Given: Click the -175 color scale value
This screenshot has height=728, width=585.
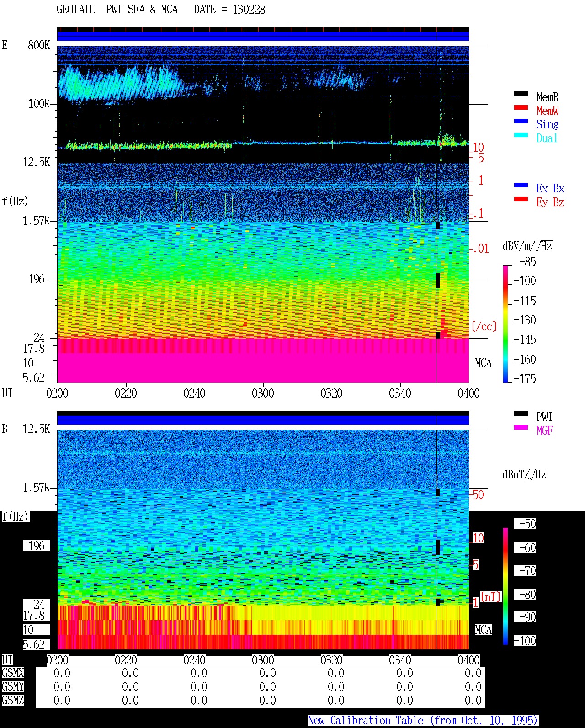Looking at the screenshot, I should coord(525,378).
